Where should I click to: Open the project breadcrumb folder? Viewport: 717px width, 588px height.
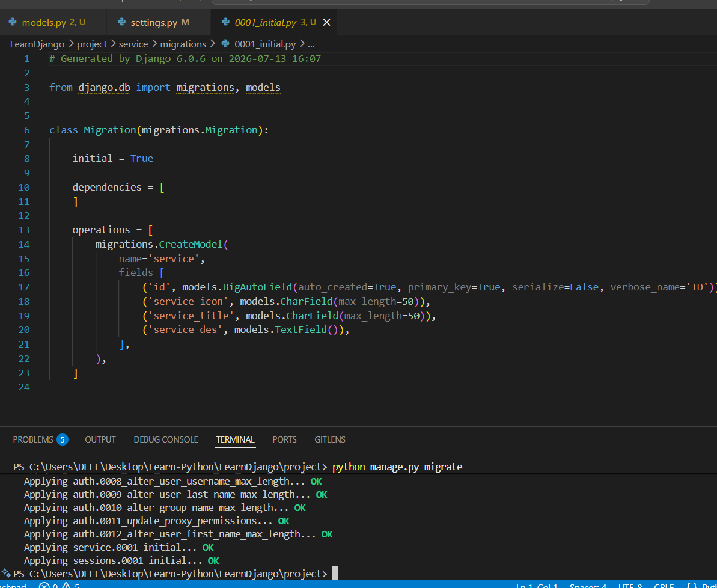[91, 44]
